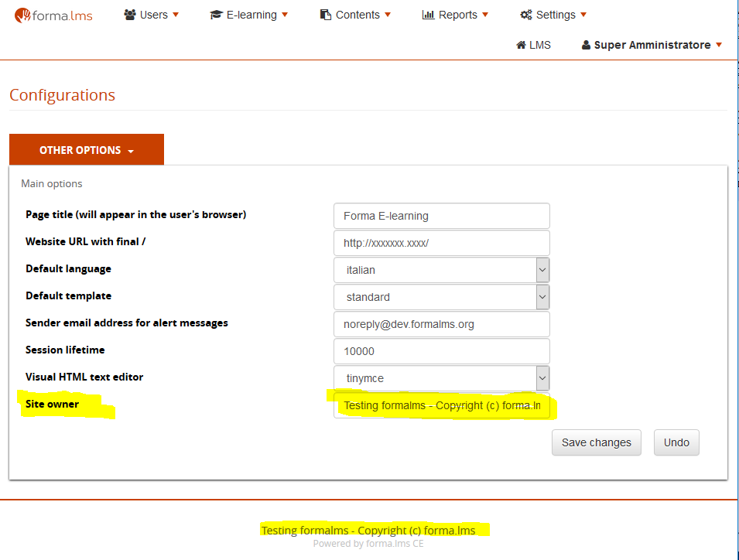
Task: Click the E-learning graduation cap icon
Action: pyautogui.click(x=217, y=15)
